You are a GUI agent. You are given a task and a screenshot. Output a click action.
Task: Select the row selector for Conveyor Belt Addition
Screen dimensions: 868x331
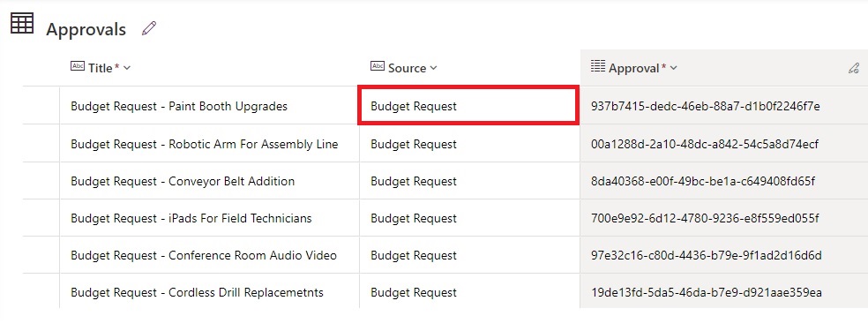coord(41,181)
